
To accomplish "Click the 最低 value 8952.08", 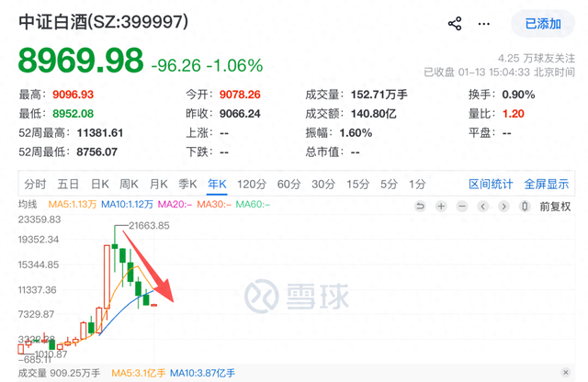I will point(73,114).
